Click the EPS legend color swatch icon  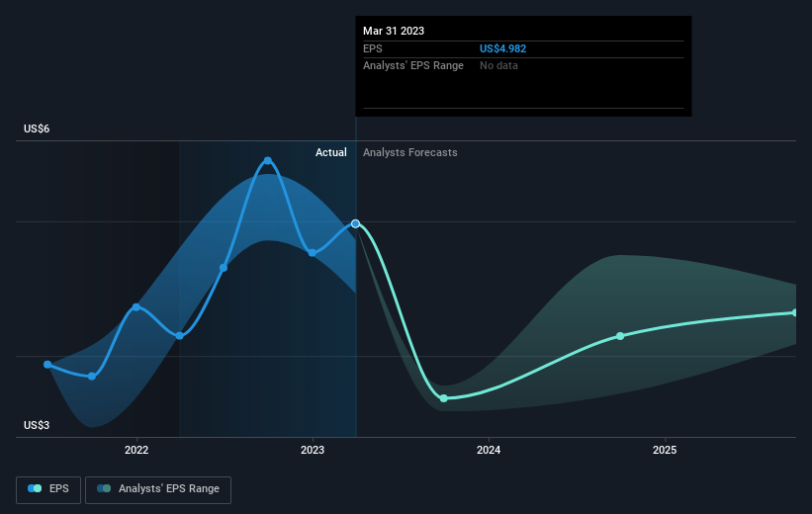[x=35, y=488]
